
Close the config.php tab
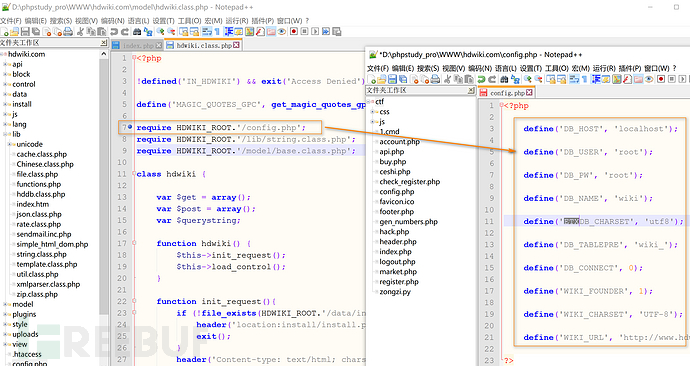529,93
